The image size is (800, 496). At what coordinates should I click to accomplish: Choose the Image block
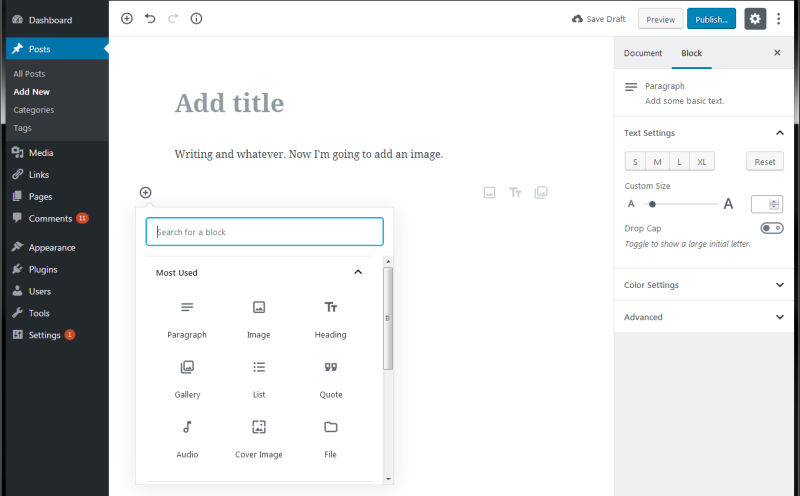pos(259,320)
